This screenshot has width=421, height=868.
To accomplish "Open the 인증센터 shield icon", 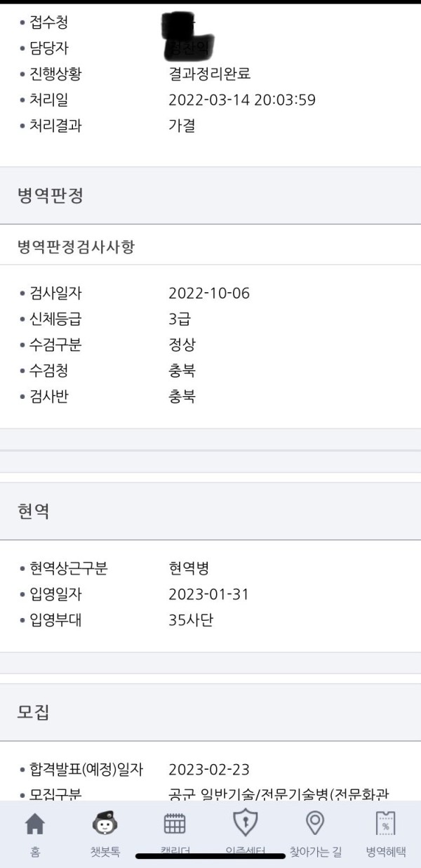I will 245,822.
